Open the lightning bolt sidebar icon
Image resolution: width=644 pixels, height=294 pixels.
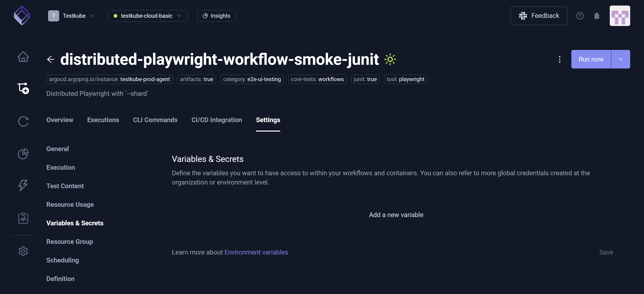coord(23,185)
